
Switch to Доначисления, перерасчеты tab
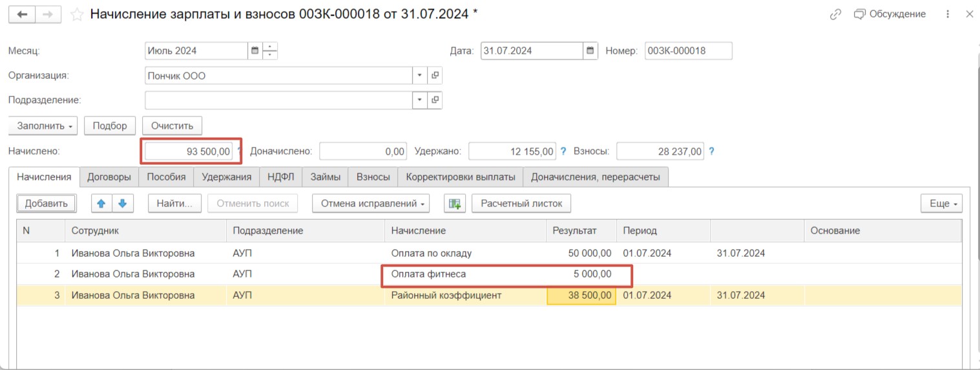coord(596,177)
